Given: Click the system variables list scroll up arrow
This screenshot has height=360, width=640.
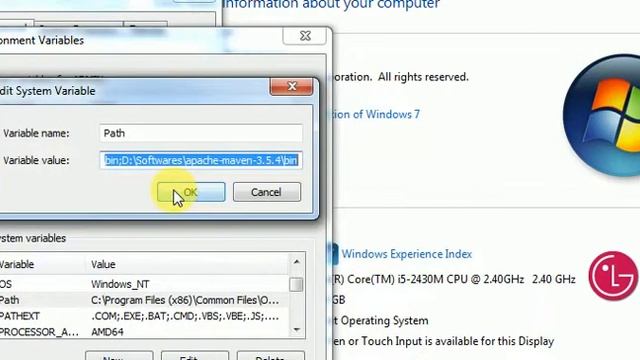Looking at the screenshot, I should click(x=297, y=262).
